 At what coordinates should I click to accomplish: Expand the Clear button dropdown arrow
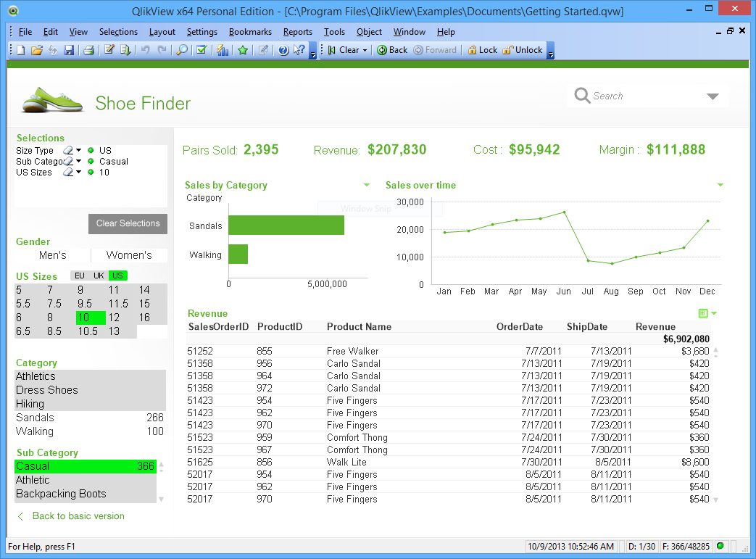coord(365,50)
